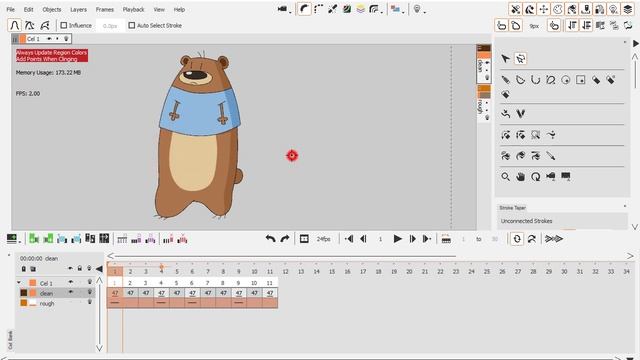Open the Objects menu
Screen dimensions: 640x360
[52, 9]
